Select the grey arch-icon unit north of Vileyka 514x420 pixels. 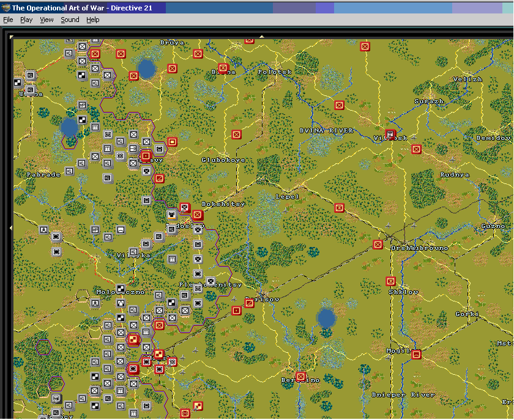pyautogui.click(x=121, y=230)
